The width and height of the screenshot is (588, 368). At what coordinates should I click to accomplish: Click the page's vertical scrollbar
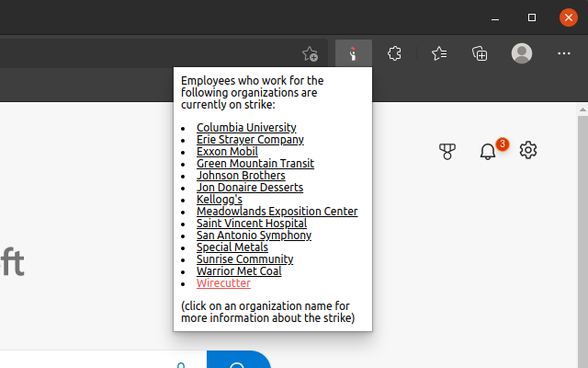point(582,240)
